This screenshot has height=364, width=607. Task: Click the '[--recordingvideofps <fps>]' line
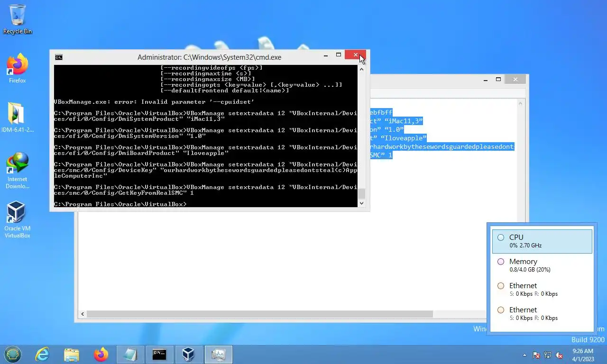pyautogui.click(x=212, y=68)
